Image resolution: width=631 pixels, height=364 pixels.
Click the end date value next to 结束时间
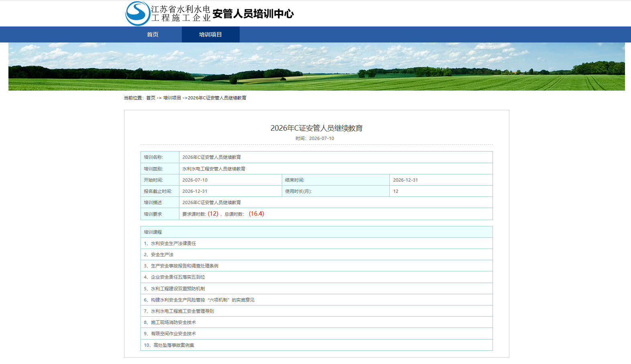pos(405,180)
